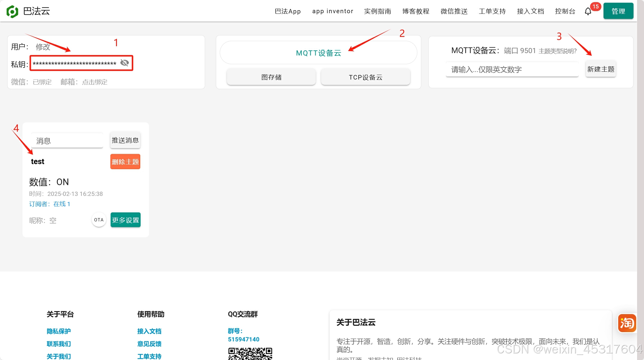This screenshot has height=360, width=644.
Task: Open 巴法App in navigation bar
Action: [x=288, y=11]
